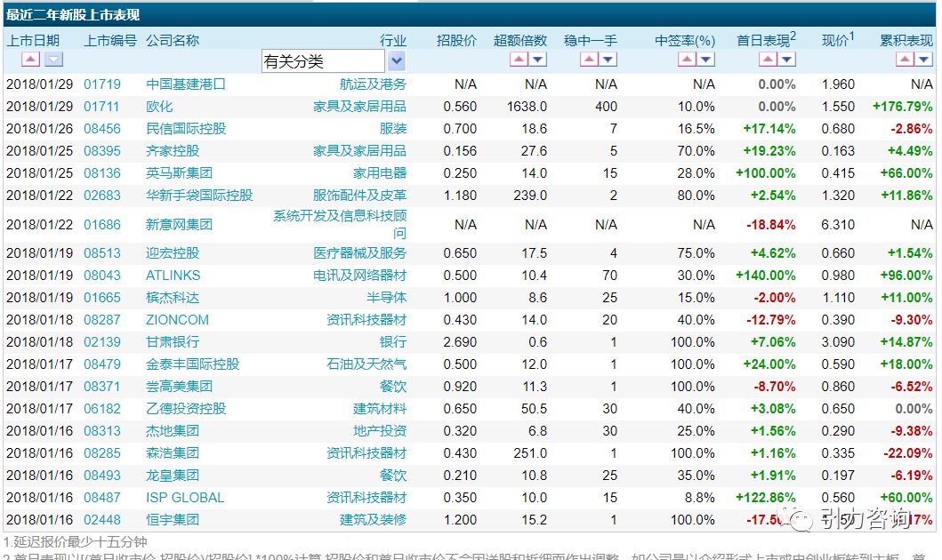Open 民信國際控股 company link
The image size is (942, 560).
tap(186, 129)
